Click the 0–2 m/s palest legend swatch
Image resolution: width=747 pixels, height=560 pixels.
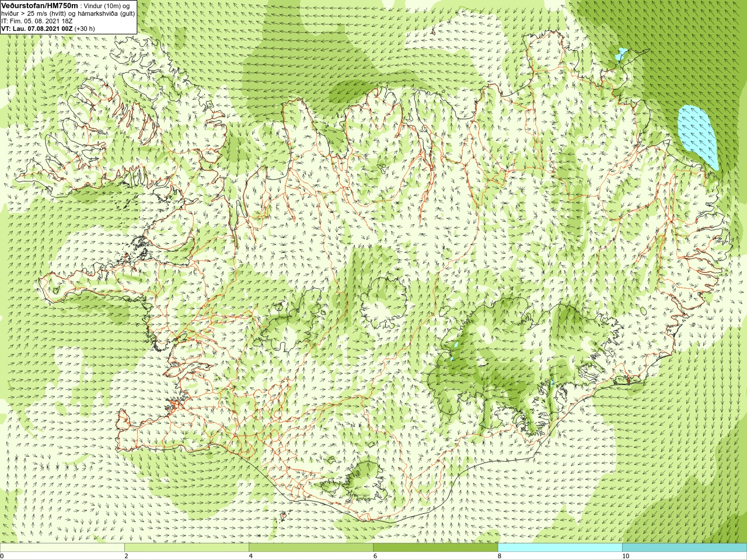[x=62, y=548]
